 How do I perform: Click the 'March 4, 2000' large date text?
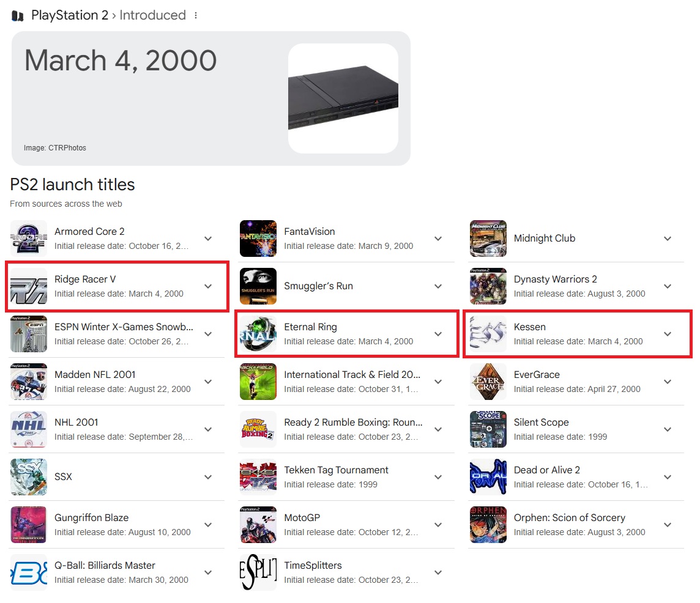click(121, 61)
